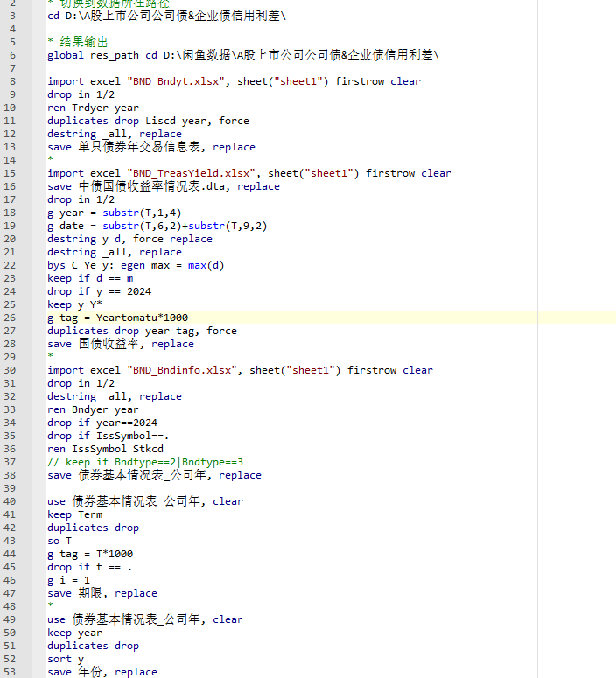Click 'destring y d, force replace' line
The height and width of the screenshot is (678, 616).
(x=129, y=239)
